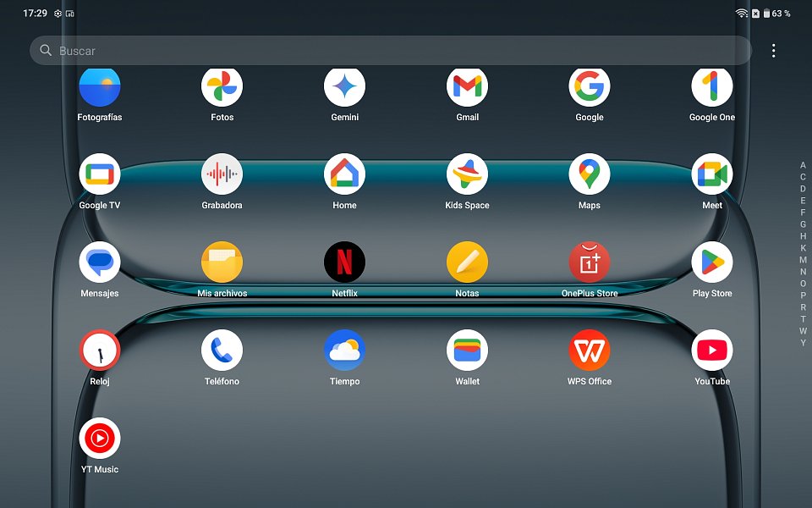Viewport: 812px width, 508px height.
Task: Tap the screen cast status bar icon
Action: point(70,14)
